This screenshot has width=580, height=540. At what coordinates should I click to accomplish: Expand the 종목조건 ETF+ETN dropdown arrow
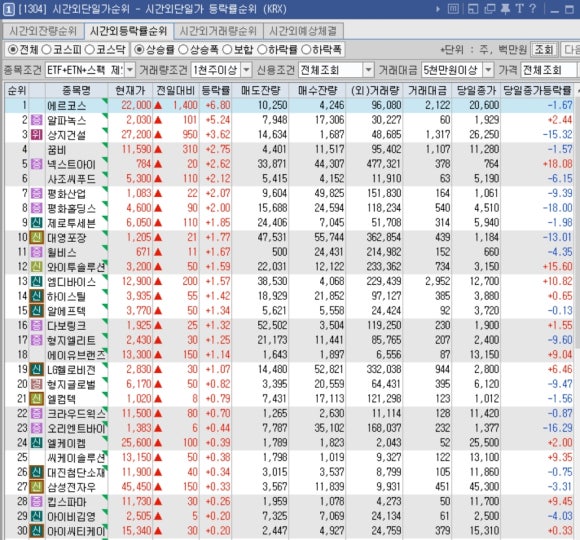(x=130, y=70)
